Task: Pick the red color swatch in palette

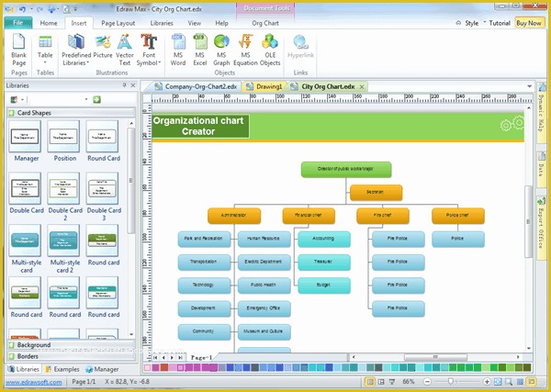Action: tap(164, 368)
